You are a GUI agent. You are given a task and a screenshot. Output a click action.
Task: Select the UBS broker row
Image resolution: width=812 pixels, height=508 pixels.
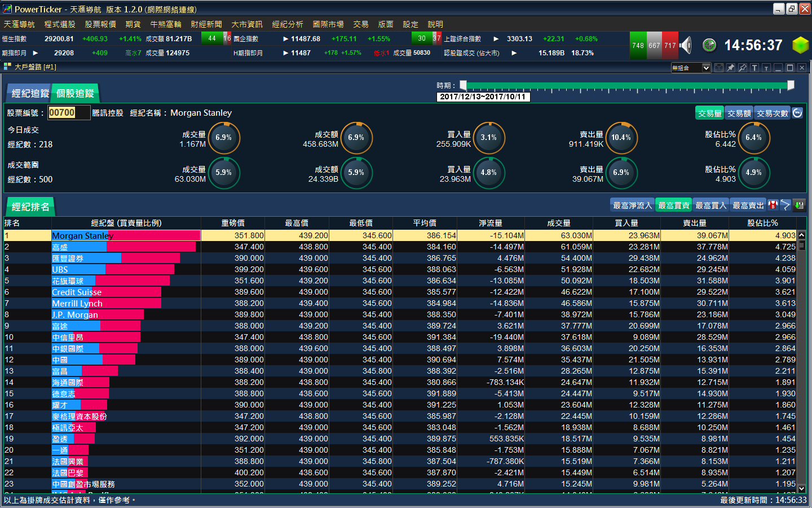click(x=400, y=269)
